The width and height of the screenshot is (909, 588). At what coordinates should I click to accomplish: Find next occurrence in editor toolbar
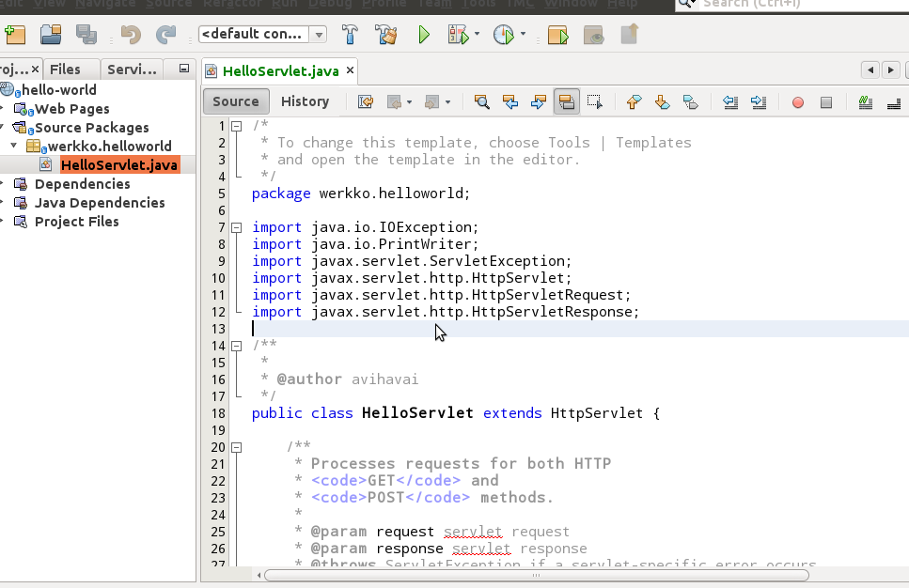click(539, 102)
